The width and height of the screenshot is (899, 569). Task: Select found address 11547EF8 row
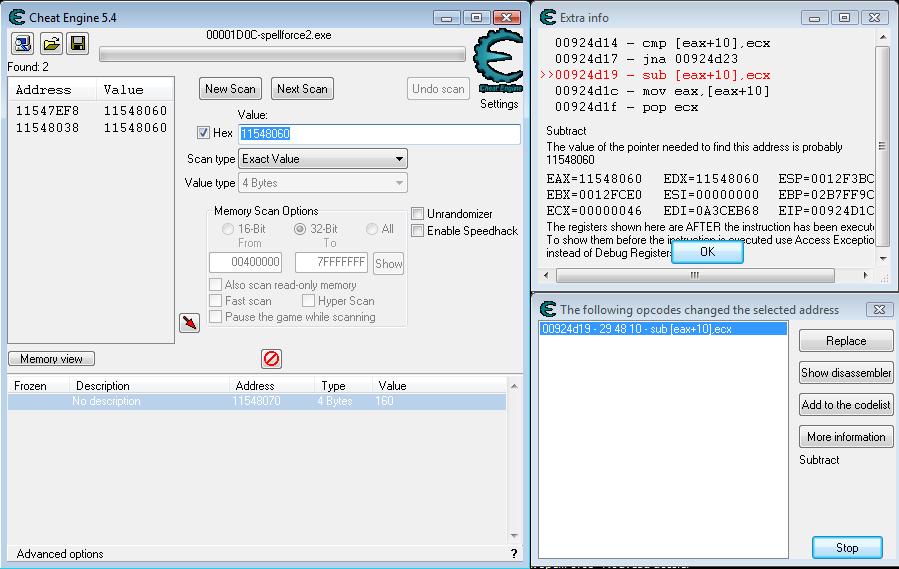point(91,110)
